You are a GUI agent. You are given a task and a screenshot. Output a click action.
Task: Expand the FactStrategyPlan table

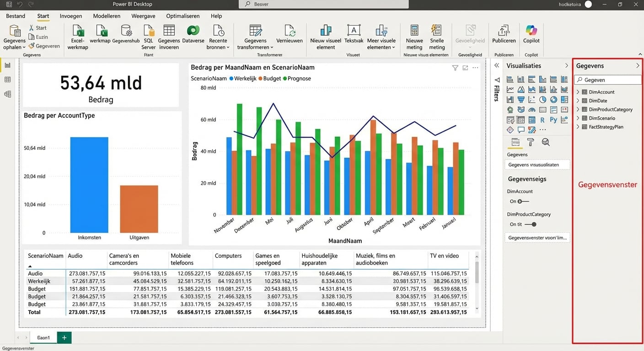click(x=578, y=127)
